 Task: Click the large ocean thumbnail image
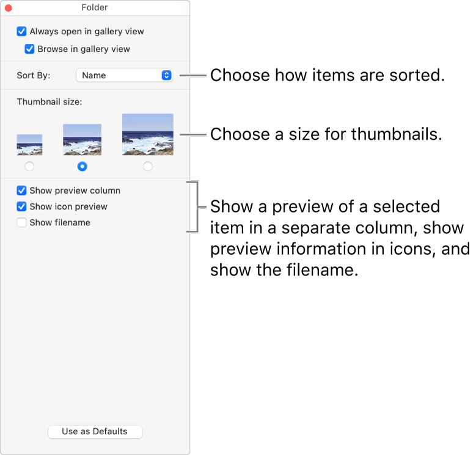point(148,134)
